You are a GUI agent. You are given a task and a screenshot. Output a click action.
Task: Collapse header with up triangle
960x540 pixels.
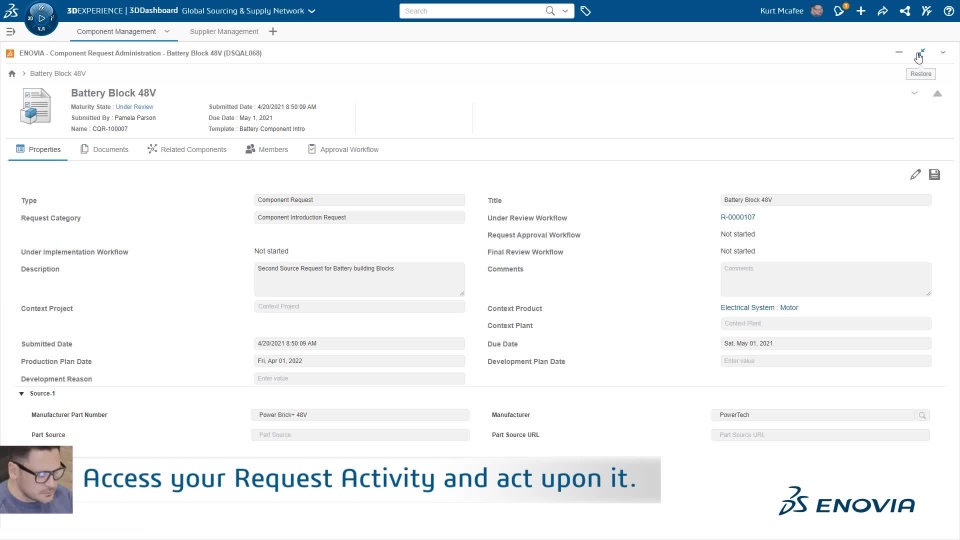click(x=937, y=94)
